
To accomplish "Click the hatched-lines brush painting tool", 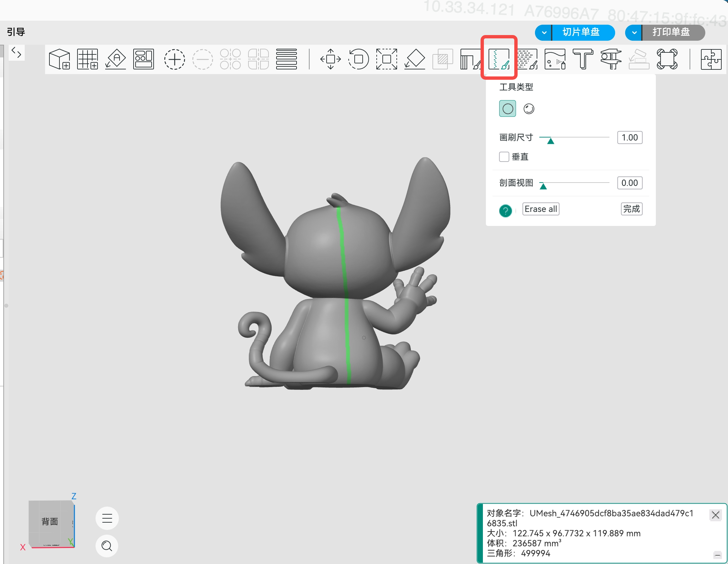I will click(x=527, y=59).
